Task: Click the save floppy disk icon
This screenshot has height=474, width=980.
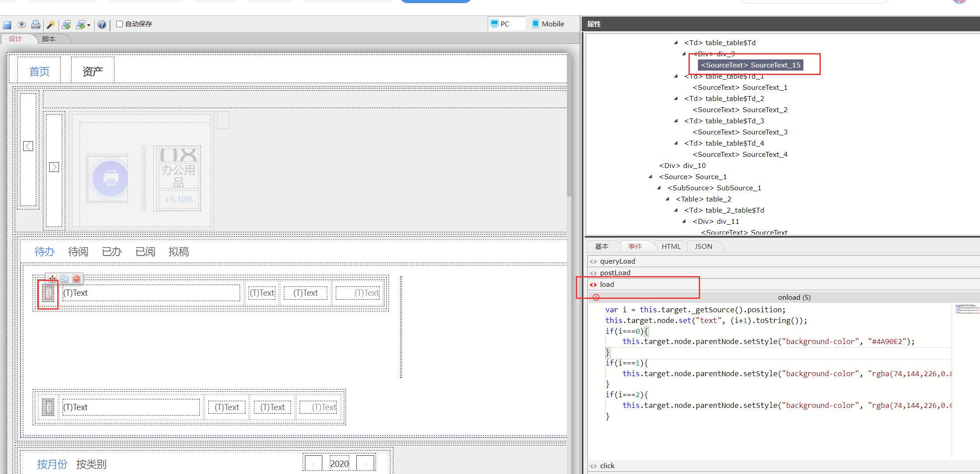Action: click(7, 25)
